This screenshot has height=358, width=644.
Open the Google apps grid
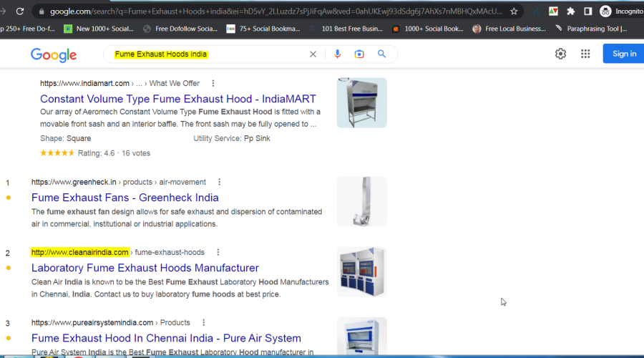click(x=585, y=54)
